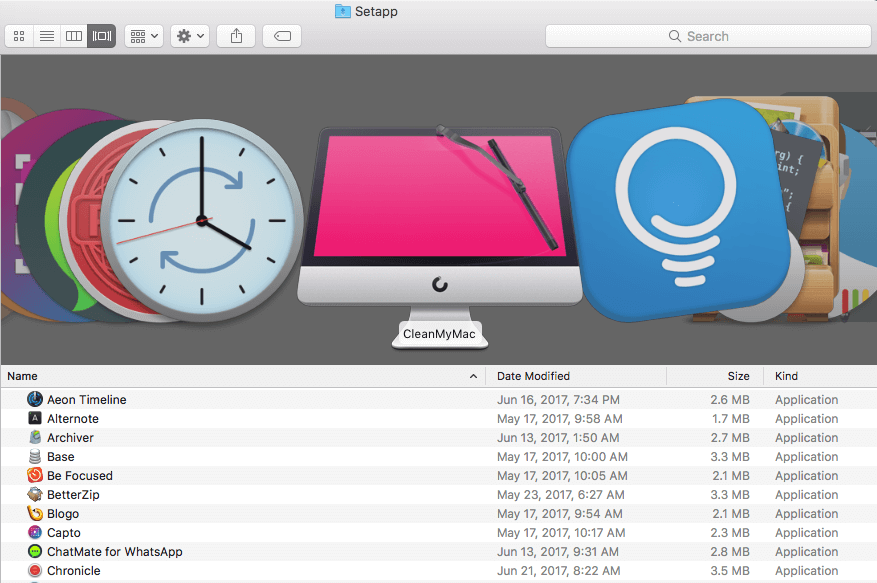This screenshot has height=583, width=877.
Task: Click Application kind in Capto row
Action: coord(807,533)
